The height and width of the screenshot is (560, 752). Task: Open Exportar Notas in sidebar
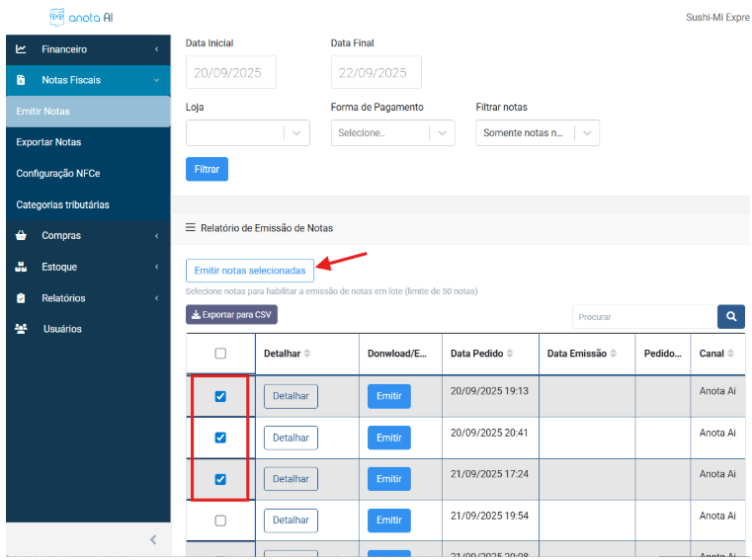[x=48, y=142]
